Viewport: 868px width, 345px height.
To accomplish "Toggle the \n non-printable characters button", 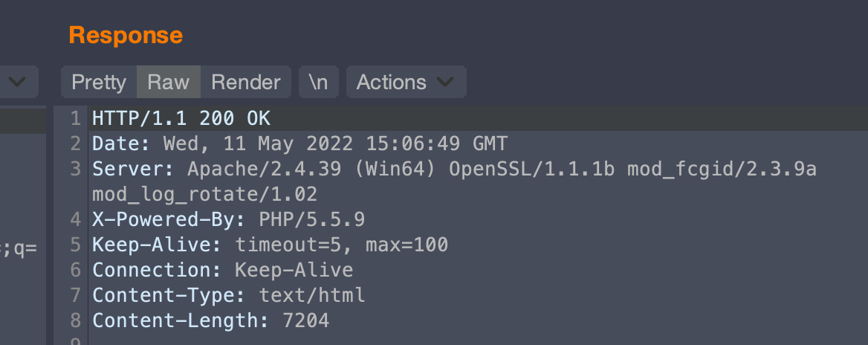I will click(318, 82).
